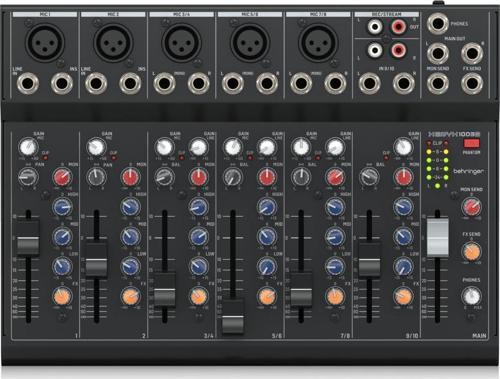This screenshot has width=500, height=379.
Task: Click the FX SEND output jack
Action: 472,83
